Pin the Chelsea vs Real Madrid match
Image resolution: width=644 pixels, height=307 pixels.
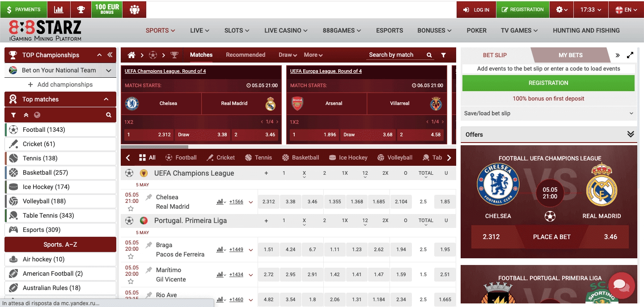pos(149,197)
